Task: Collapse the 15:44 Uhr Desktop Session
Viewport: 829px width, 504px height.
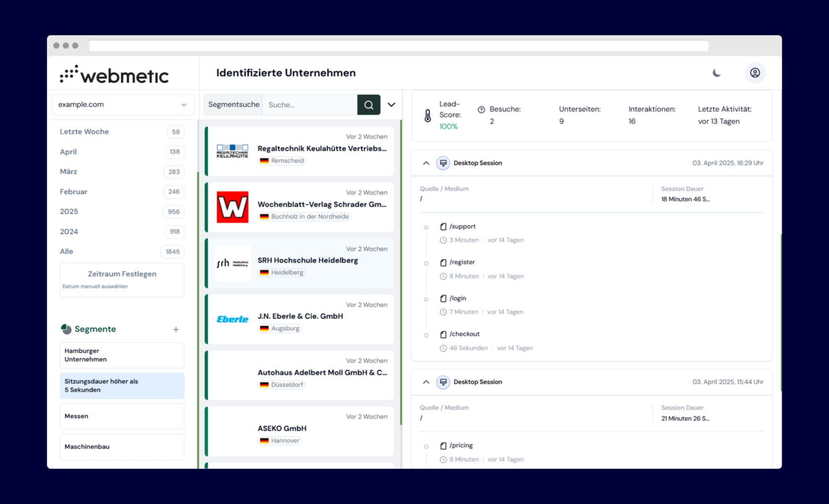Action: [x=426, y=382]
